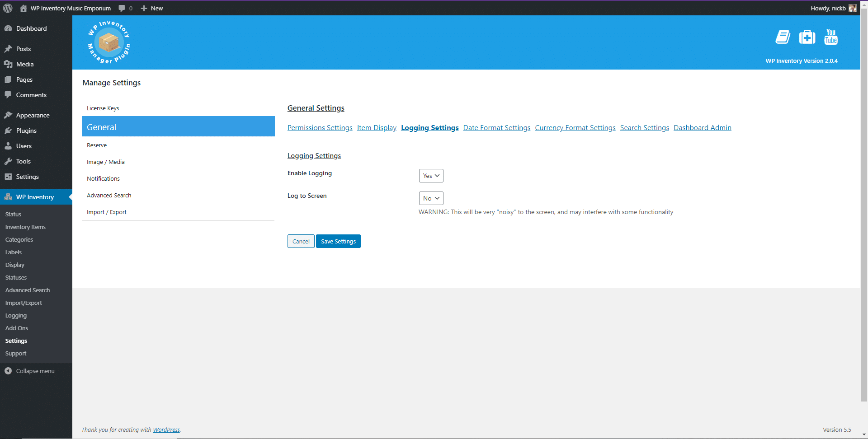Select the License Keys settings tab
This screenshot has width=868, height=439.
178,108
